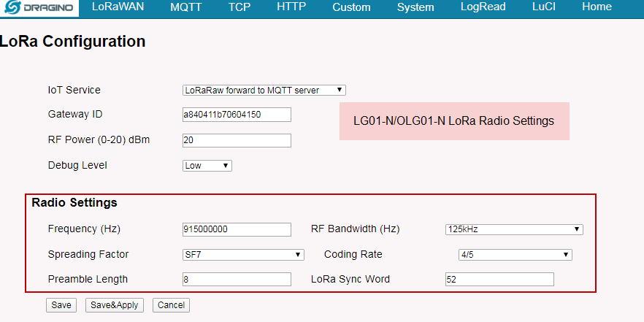Open the Debug Level dropdown

207,166
